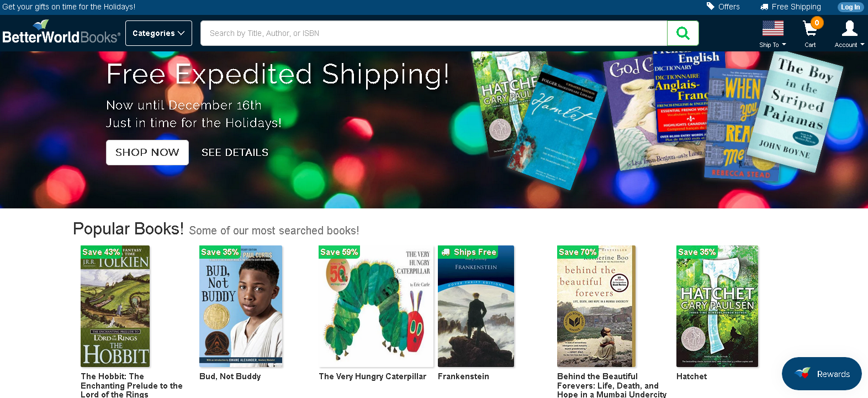The image size is (868, 398).
Task: Click the US flag Ship To icon
Action: (x=772, y=28)
